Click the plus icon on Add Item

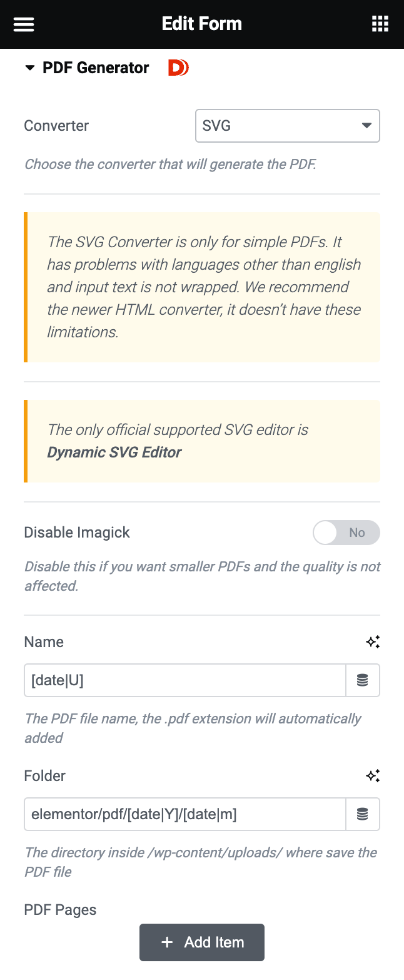[x=166, y=942]
